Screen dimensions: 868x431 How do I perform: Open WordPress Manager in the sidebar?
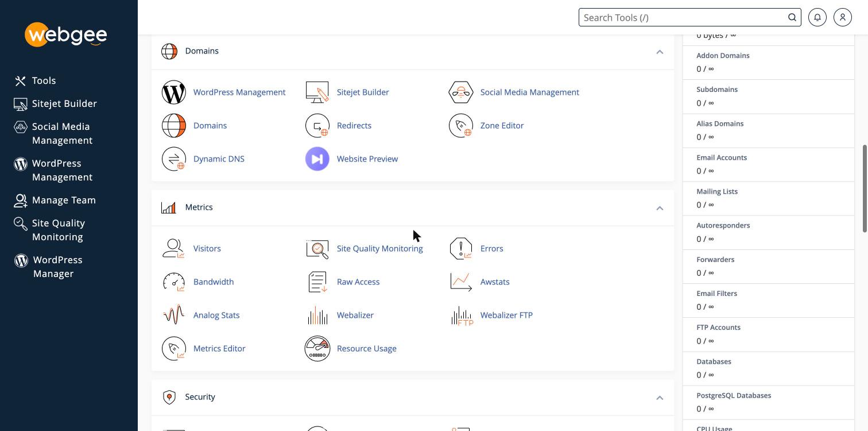(x=49, y=267)
